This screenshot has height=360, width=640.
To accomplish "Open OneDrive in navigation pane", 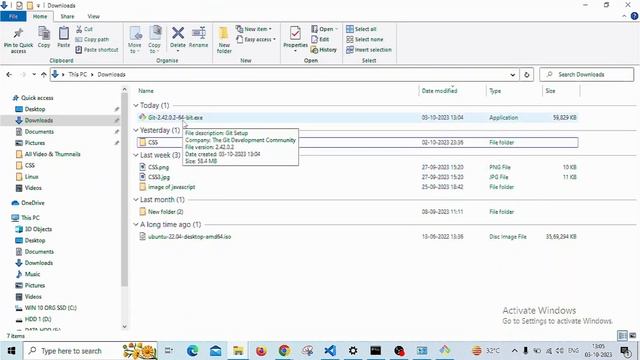I will click(28, 203).
